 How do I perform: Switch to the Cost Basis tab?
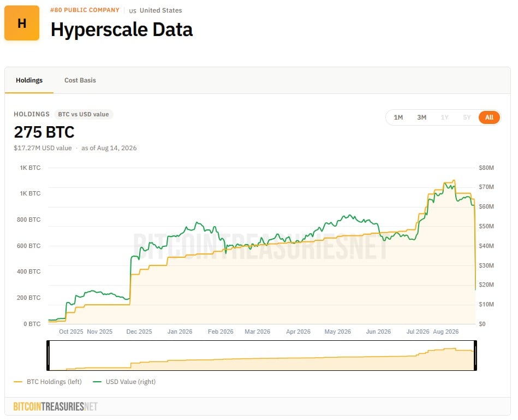(80, 80)
